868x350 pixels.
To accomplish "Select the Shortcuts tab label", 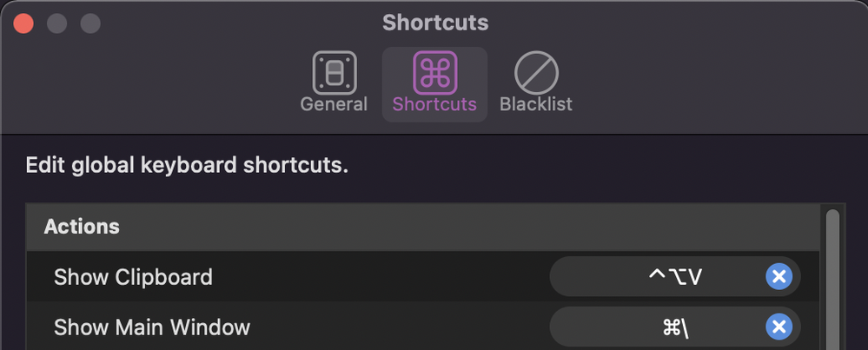I will (434, 104).
